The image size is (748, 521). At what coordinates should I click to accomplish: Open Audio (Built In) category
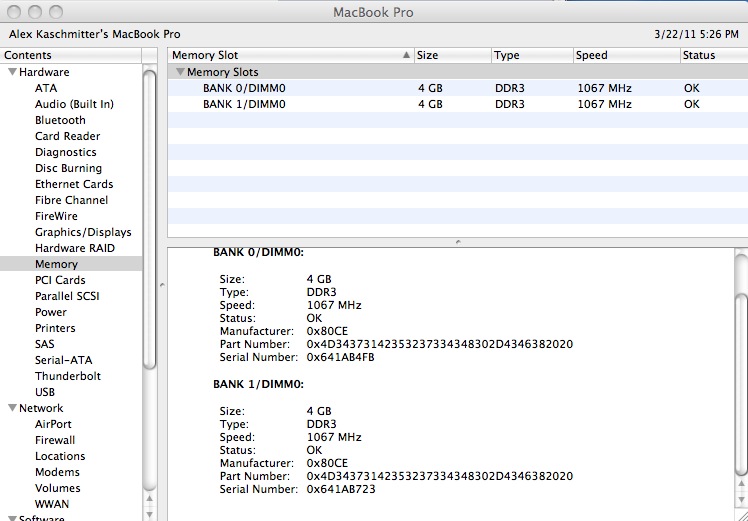(x=74, y=104)
